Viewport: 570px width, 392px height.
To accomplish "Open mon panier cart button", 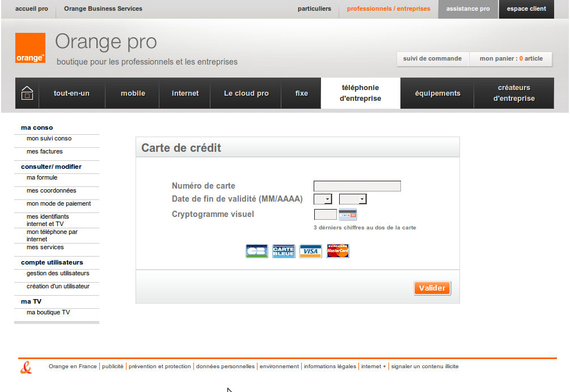I will pos(511,59).
